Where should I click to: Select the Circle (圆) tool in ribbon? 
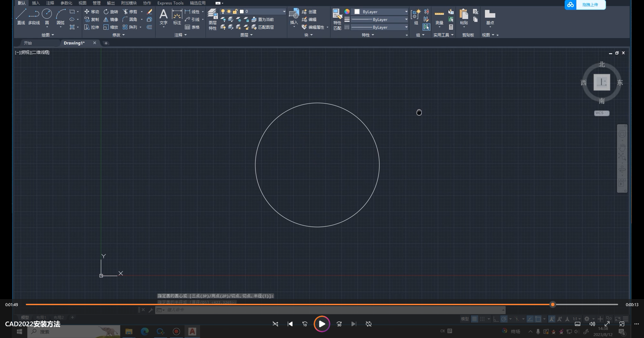(47, 14)
